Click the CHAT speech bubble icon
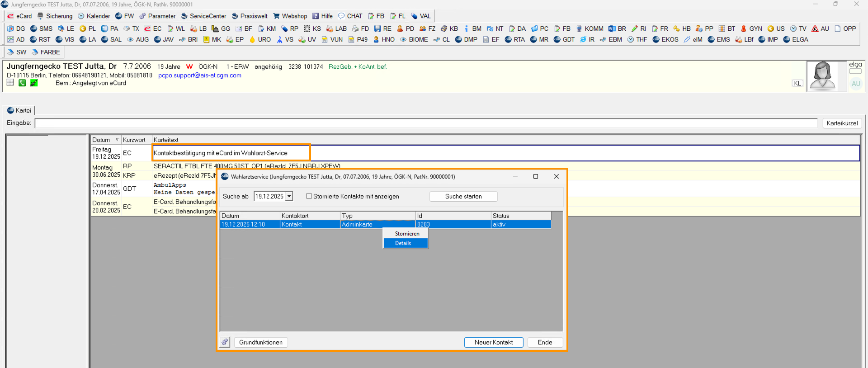The width and height of the screenshot is (868, 368). (341, 16)
